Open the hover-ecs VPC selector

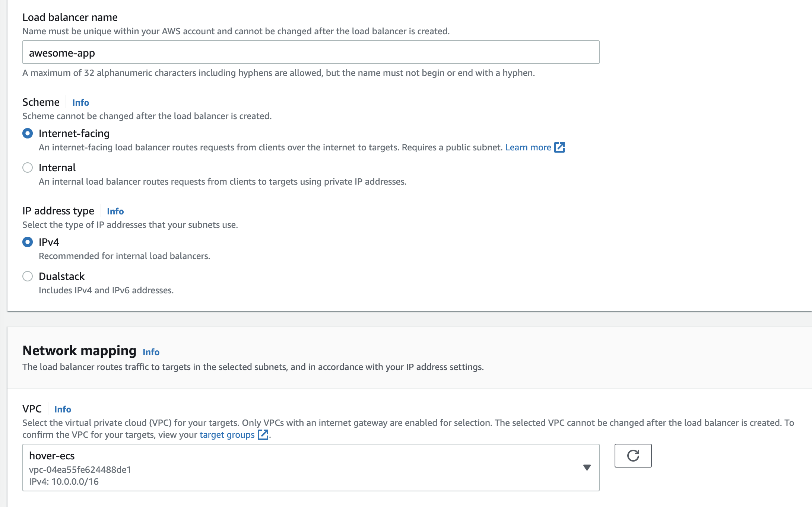(298, 467)
